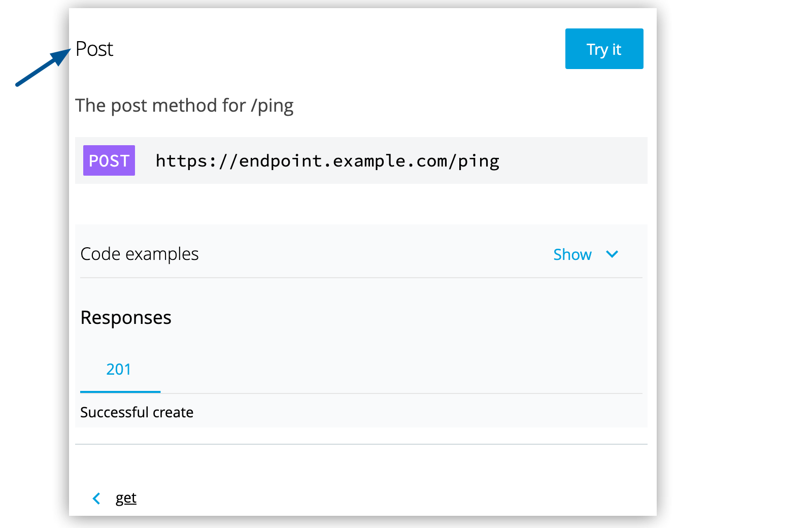Click the back chevron beside get
This screenshot has width=812, height=528.
(96, 498)
